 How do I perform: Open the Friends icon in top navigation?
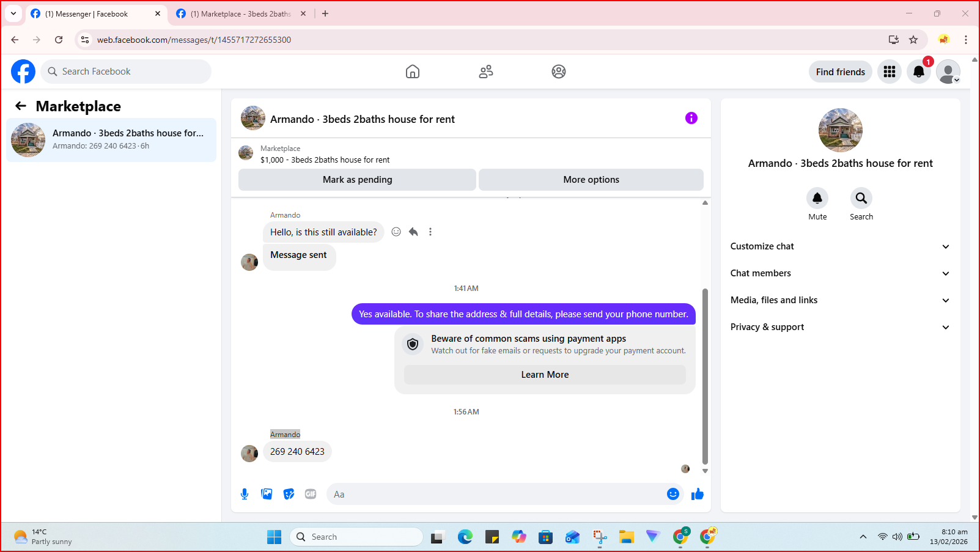(x=486, y=72)
